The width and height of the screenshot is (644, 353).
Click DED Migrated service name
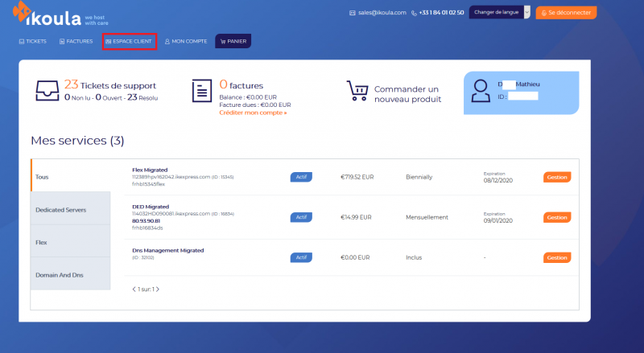click(x=151, y=207)
